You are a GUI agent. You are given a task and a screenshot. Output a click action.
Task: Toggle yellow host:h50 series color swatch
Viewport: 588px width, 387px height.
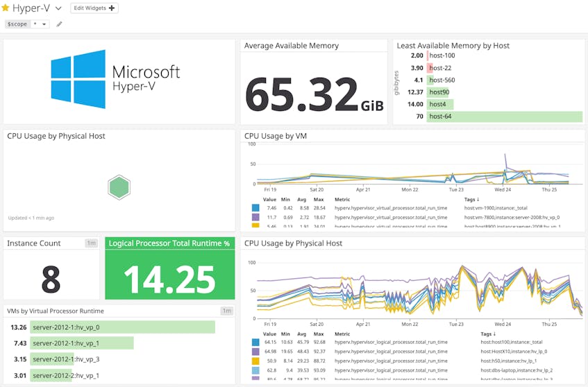(x=255, y=361)
